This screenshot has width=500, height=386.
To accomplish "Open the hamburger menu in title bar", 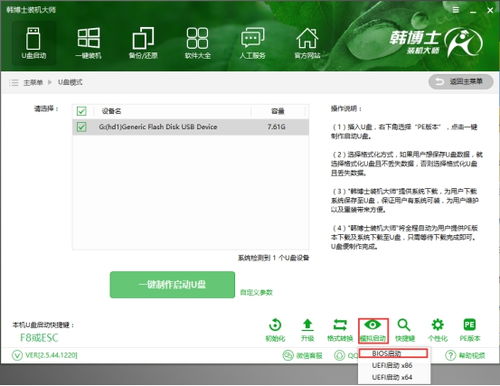I will [x=456, y=10].
